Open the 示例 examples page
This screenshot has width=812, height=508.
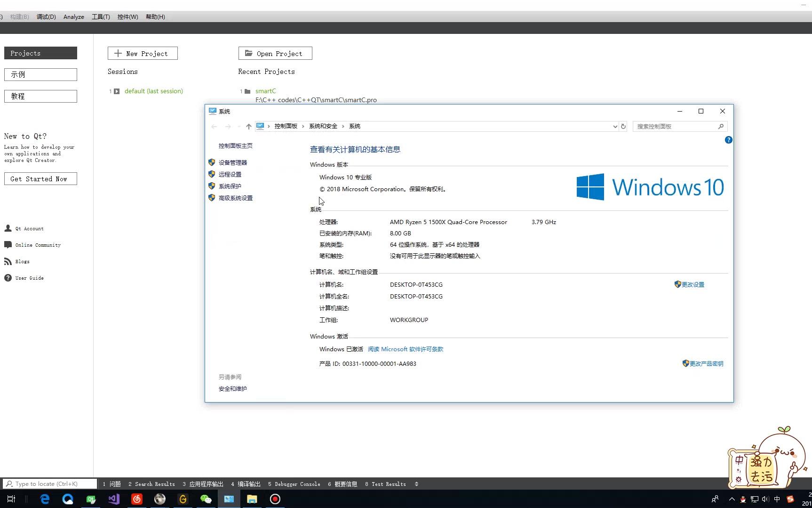(x=40, y=74)
